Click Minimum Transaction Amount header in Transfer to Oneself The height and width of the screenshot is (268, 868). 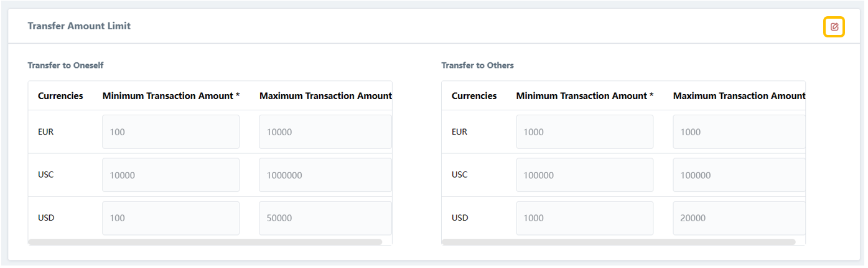171,96
